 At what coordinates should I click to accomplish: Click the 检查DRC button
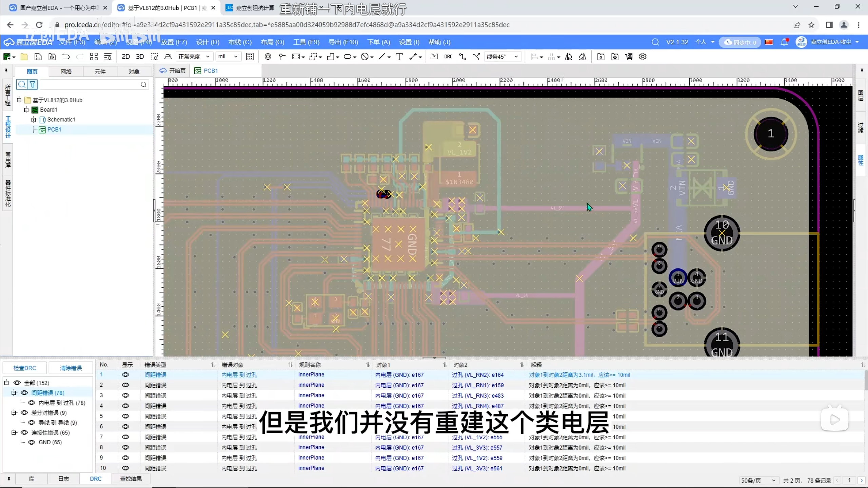tap(24, 368)
